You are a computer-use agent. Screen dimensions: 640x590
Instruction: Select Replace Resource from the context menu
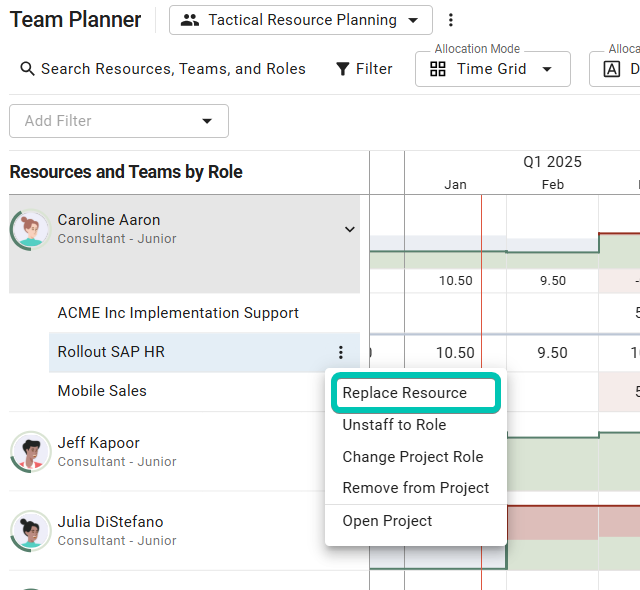click(405, 393)
